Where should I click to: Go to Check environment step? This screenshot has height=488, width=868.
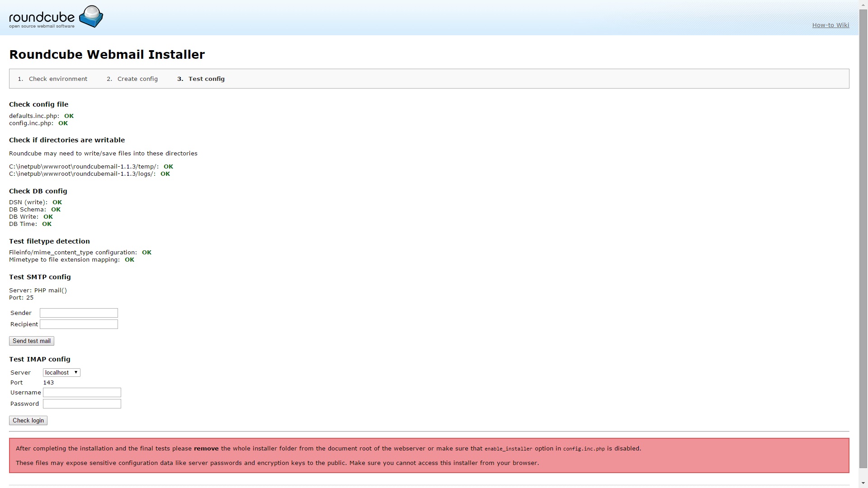coord(58,79)
